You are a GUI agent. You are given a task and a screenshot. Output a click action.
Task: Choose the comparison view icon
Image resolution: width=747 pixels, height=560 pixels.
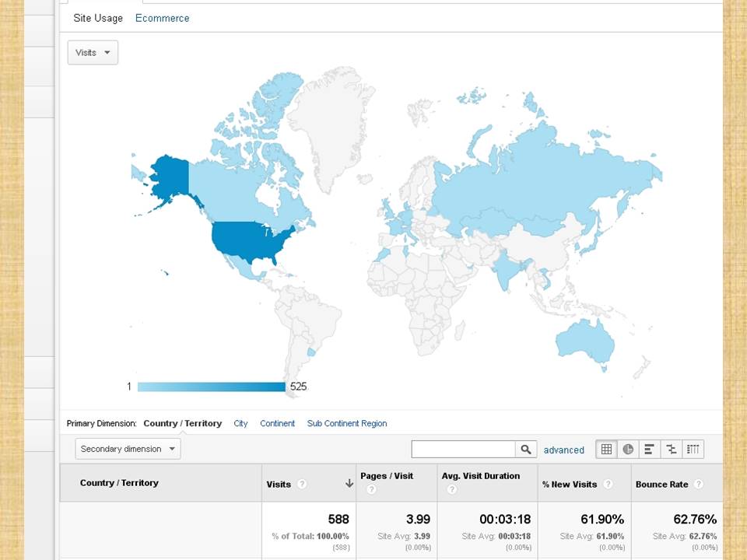(672, 450)
